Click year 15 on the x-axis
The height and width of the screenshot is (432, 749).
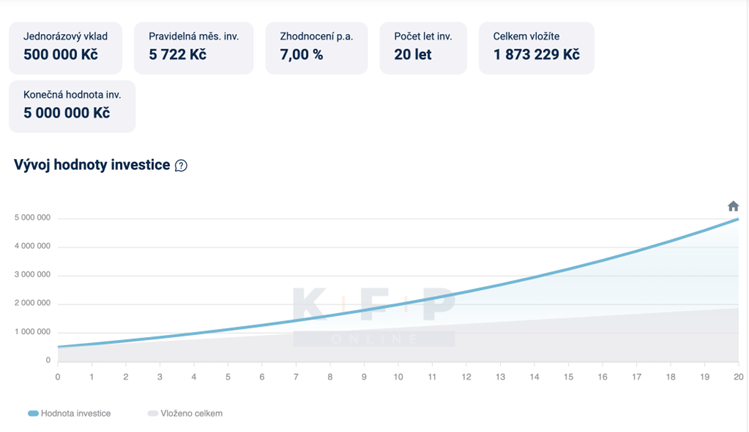point(568,377)
